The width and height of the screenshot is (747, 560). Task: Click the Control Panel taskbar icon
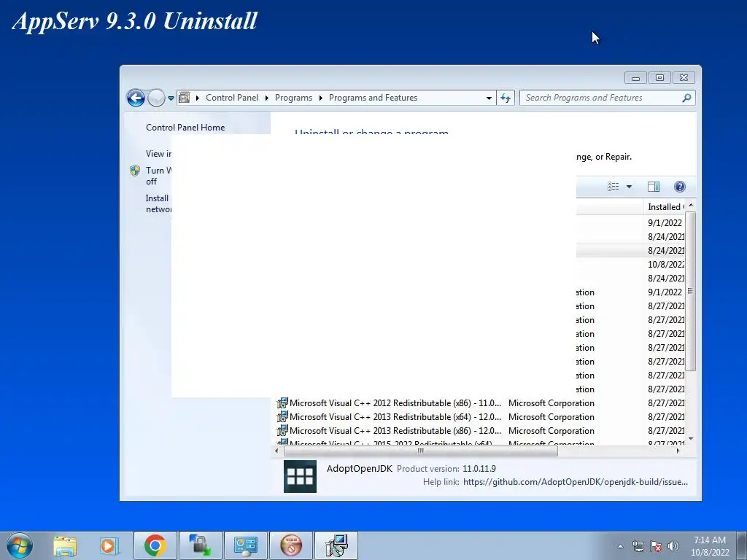click(x=246, y=545)
